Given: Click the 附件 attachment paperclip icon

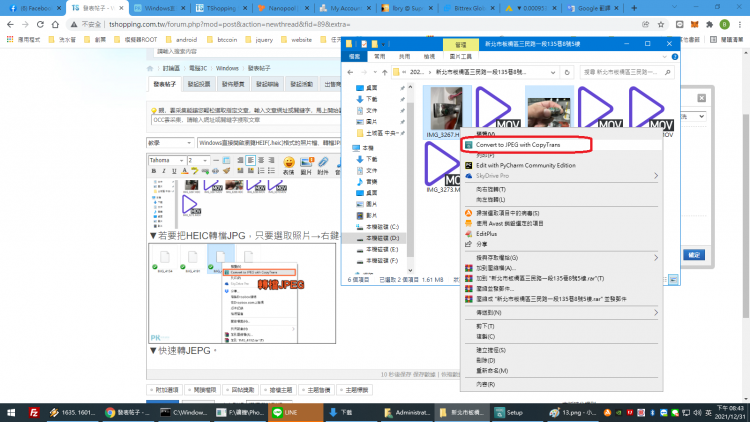Looking at the screenshot, I should tap(323, 165).
